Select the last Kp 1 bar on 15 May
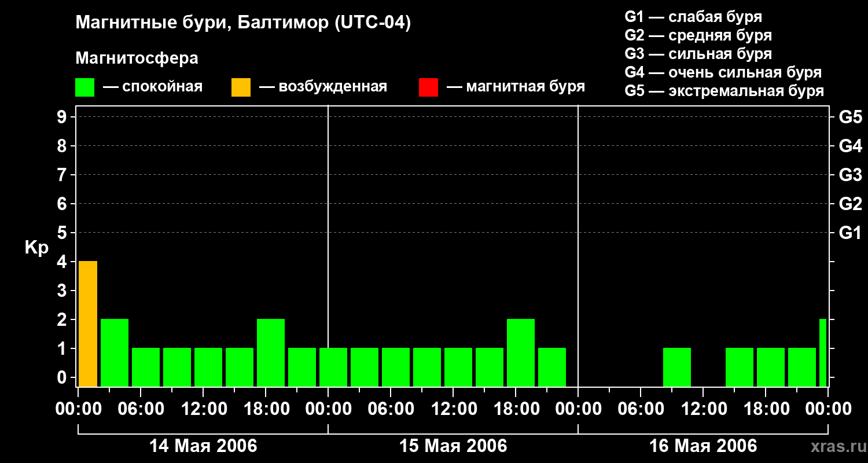This screenshot has height=463, width=868. tap(552, 368)
